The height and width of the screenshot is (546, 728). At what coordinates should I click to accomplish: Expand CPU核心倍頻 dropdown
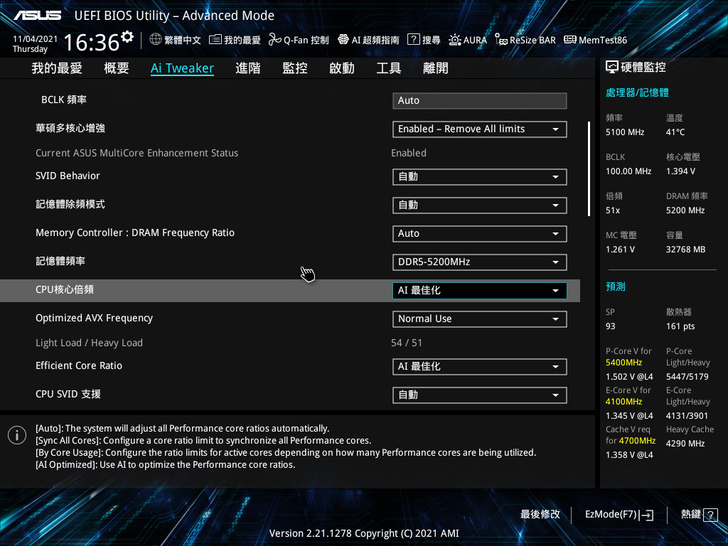pos(480,291)
